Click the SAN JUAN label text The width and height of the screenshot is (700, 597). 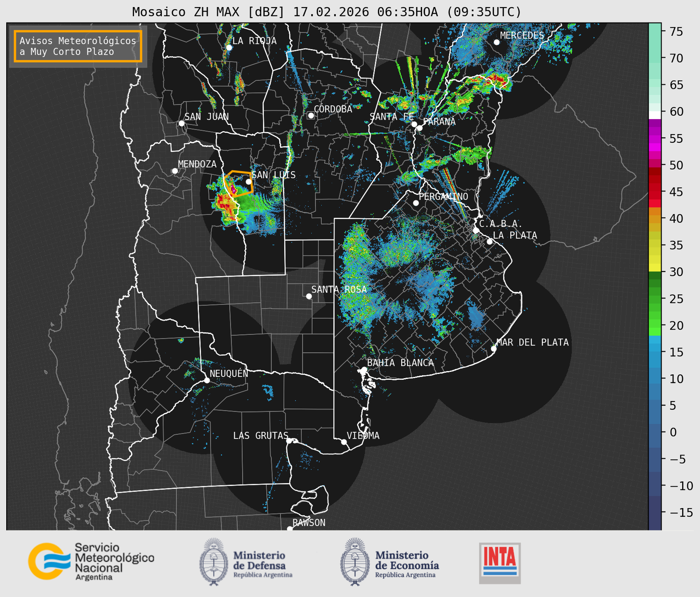pos(207,117)
